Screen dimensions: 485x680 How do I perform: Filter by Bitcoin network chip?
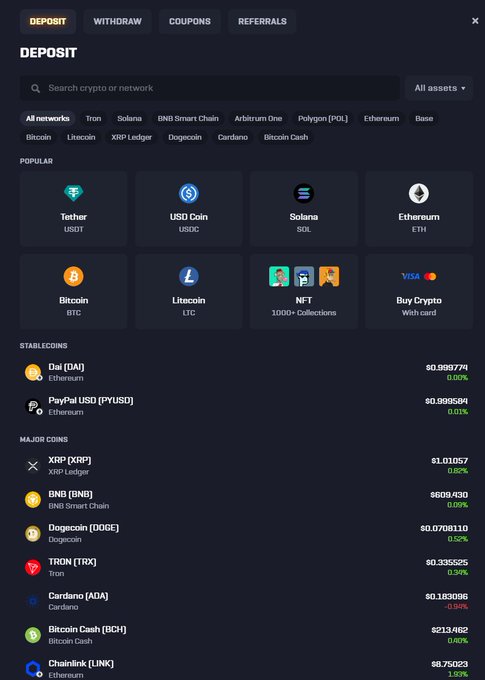[38, 137]
